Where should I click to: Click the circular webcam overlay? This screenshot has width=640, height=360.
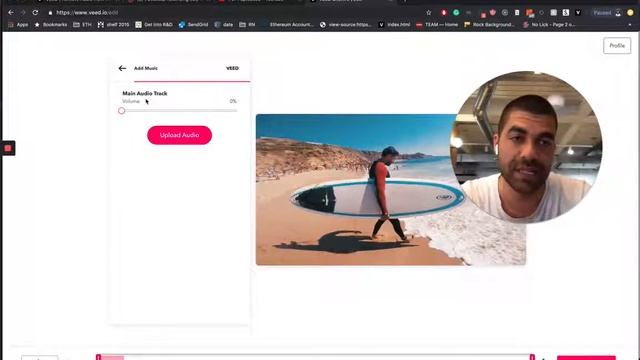tap(526, 147)
